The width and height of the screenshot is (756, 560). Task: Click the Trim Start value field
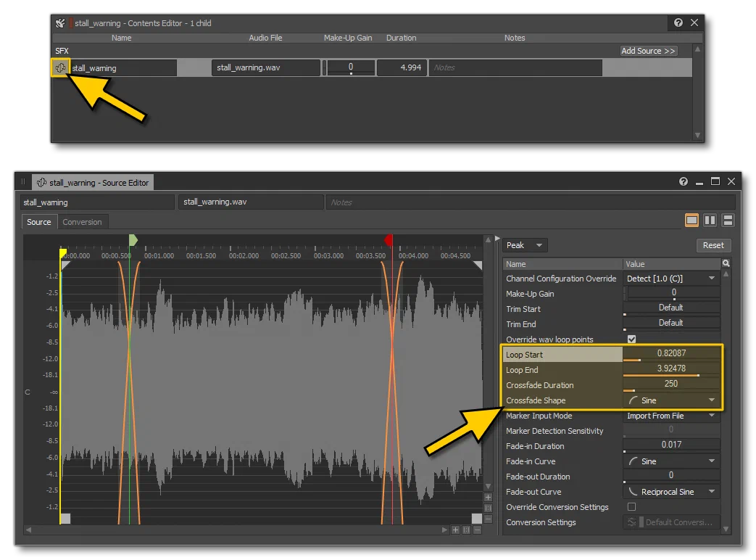[671, 309]
